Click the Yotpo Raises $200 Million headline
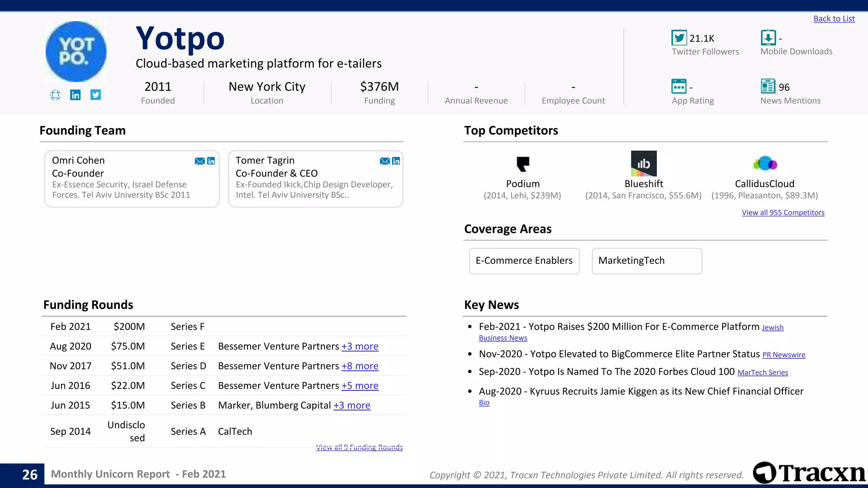 pos(644,327)
